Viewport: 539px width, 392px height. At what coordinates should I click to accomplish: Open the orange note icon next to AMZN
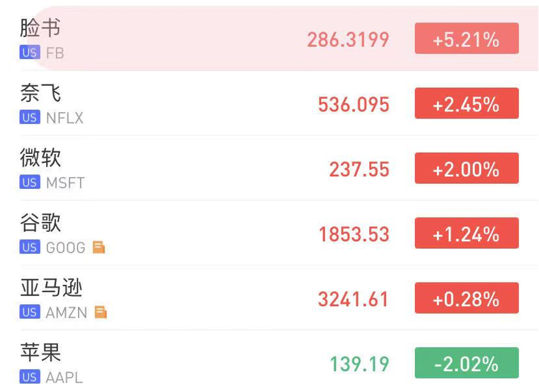tap(100, 312)
